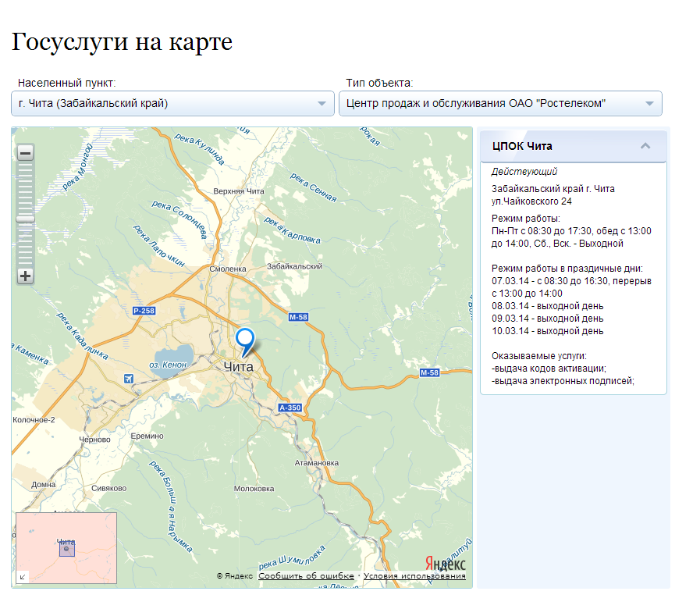Image resolution: width=700 pixels, height=609 pixels.
Task: Click the река Сенная label
Action: tap(314, 187)
